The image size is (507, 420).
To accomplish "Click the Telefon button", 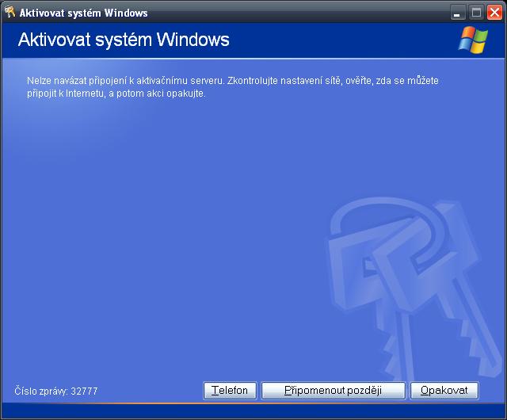I will [230, 391].
